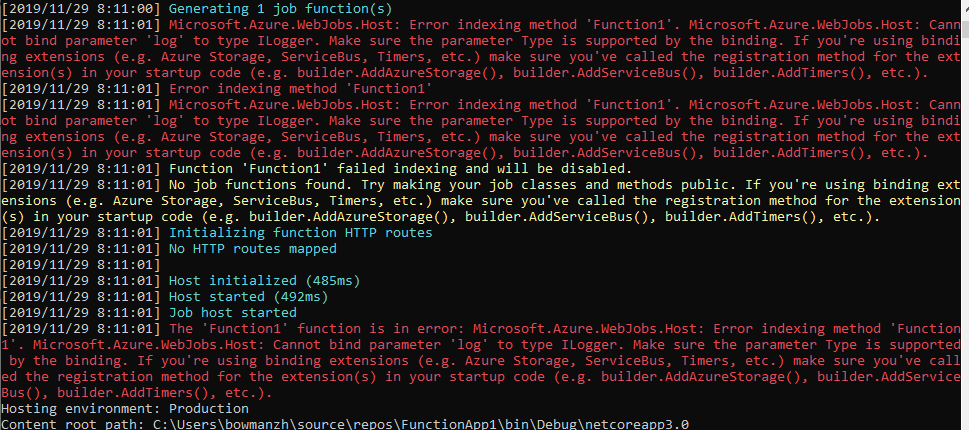Click the C:\Users\bowmanzh FunctionApp1 path text

pyautogui.click(x=420, y=424)
